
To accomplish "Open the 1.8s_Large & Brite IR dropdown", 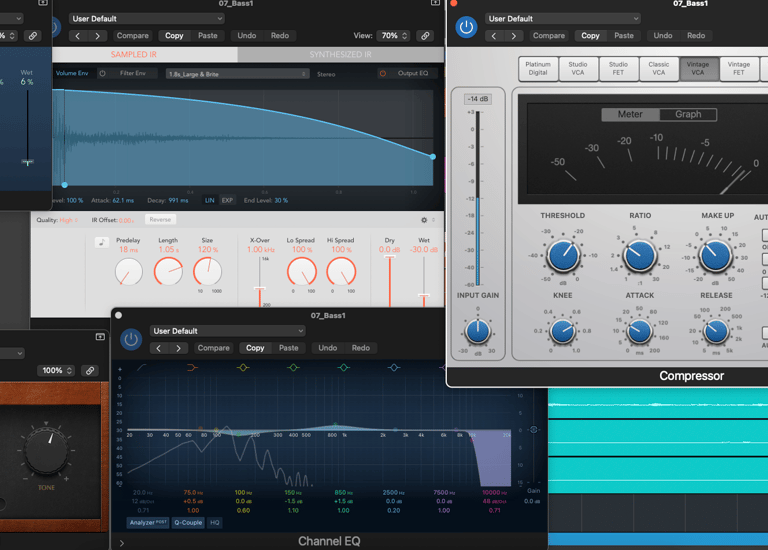I will [x=237, y=74].
